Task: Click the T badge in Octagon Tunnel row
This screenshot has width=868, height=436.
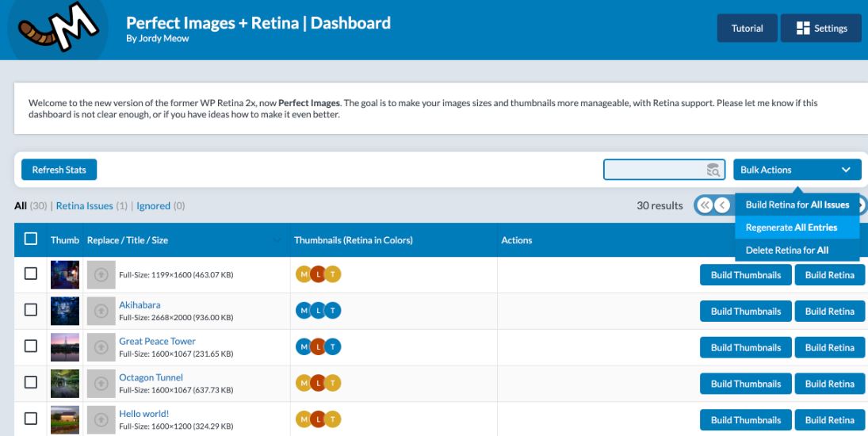Action: pyautogui.click(x=333, y=384)
